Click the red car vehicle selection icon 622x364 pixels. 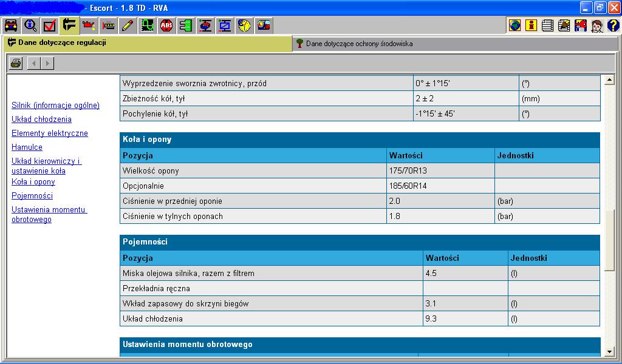click(x=11, y=25)
